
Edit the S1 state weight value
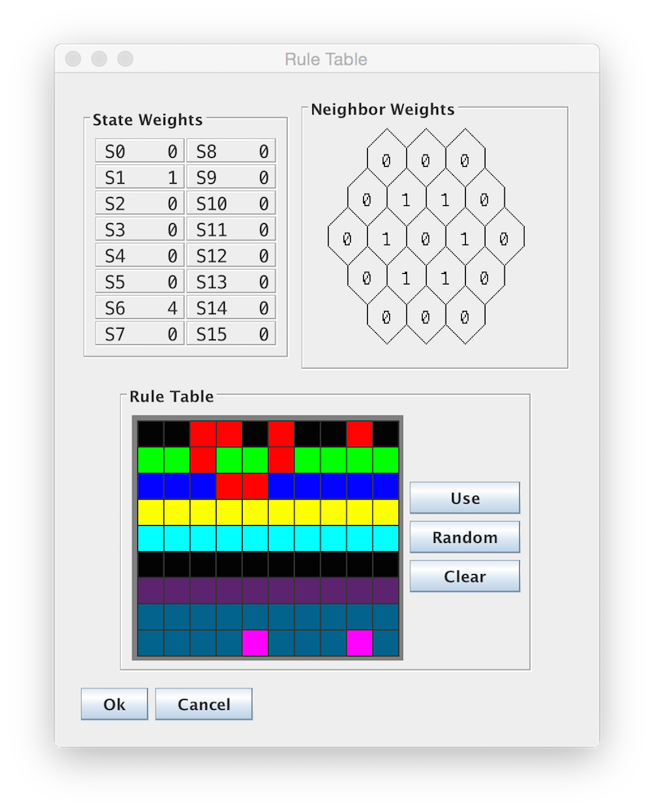tap(140, 177)
